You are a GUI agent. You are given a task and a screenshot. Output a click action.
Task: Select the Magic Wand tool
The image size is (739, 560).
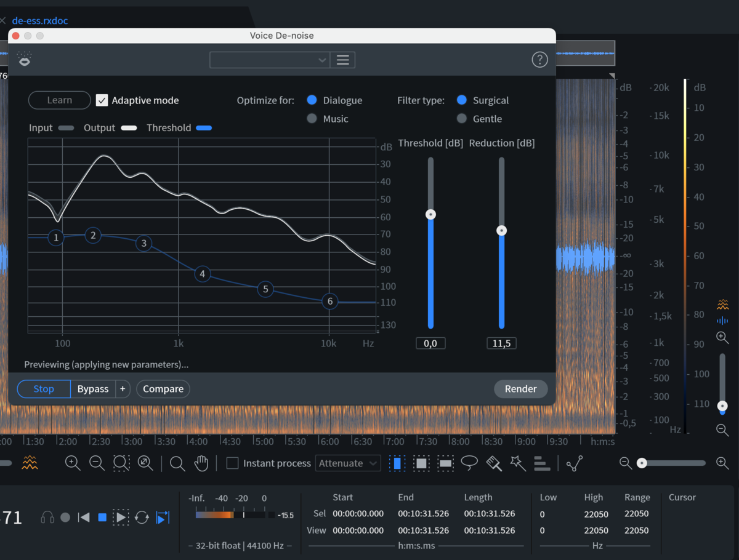(x=518, y=463)
